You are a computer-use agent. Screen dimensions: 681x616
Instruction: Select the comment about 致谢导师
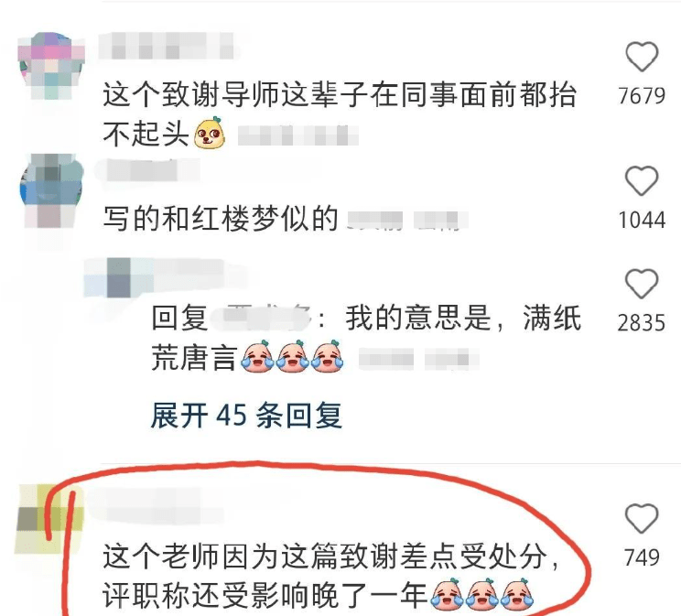[x=340, y=114]
